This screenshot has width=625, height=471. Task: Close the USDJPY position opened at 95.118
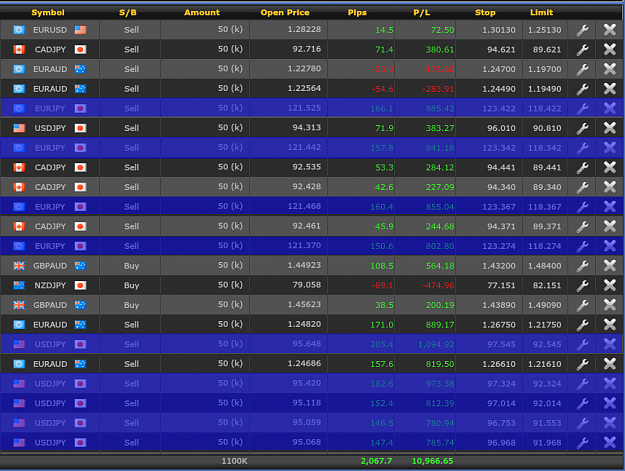[x=609, y=403]
